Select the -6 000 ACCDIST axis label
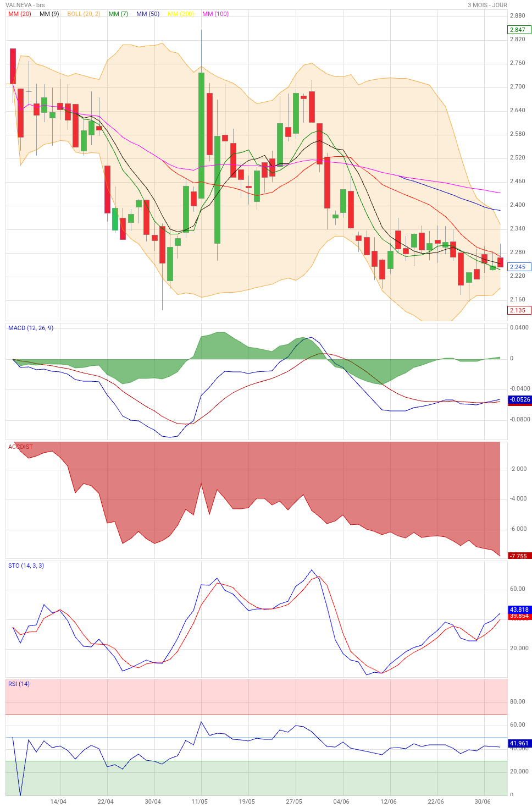Viewport: 532px width, 807px height. [519, 529]
